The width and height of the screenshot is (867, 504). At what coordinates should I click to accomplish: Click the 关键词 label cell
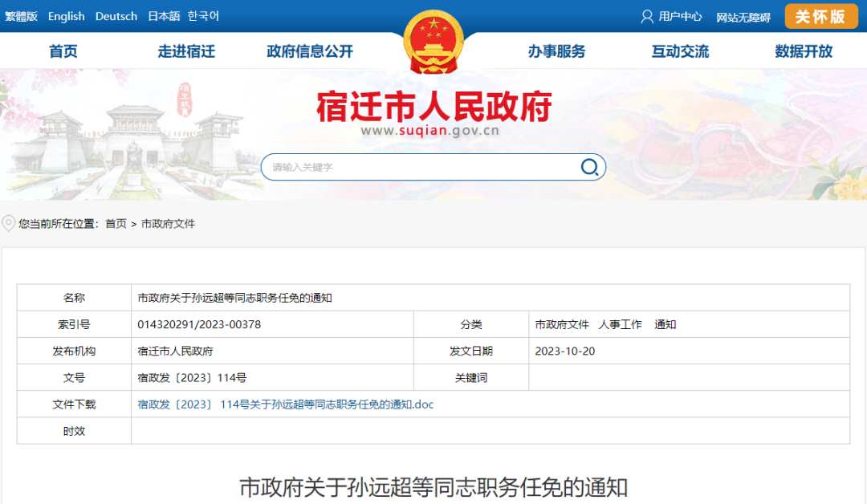[471, 377]
